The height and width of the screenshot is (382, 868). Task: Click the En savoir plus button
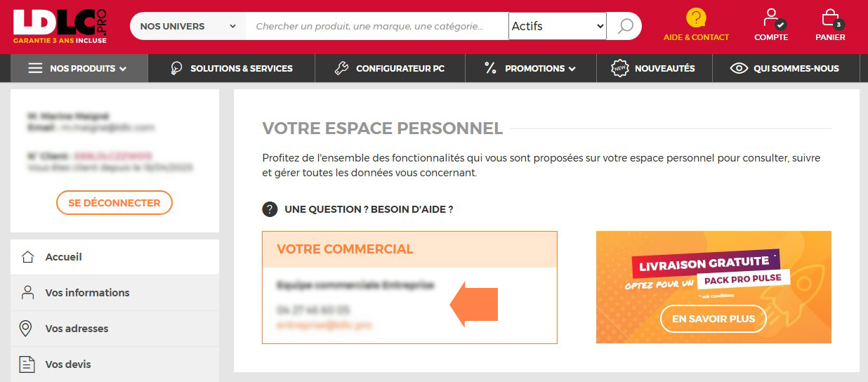click(714, 319)
